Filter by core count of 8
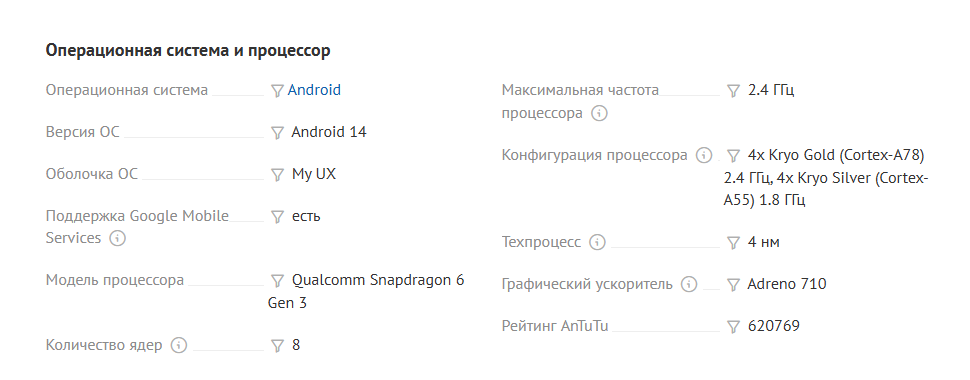970x380 pixels. tap(278, 346)
